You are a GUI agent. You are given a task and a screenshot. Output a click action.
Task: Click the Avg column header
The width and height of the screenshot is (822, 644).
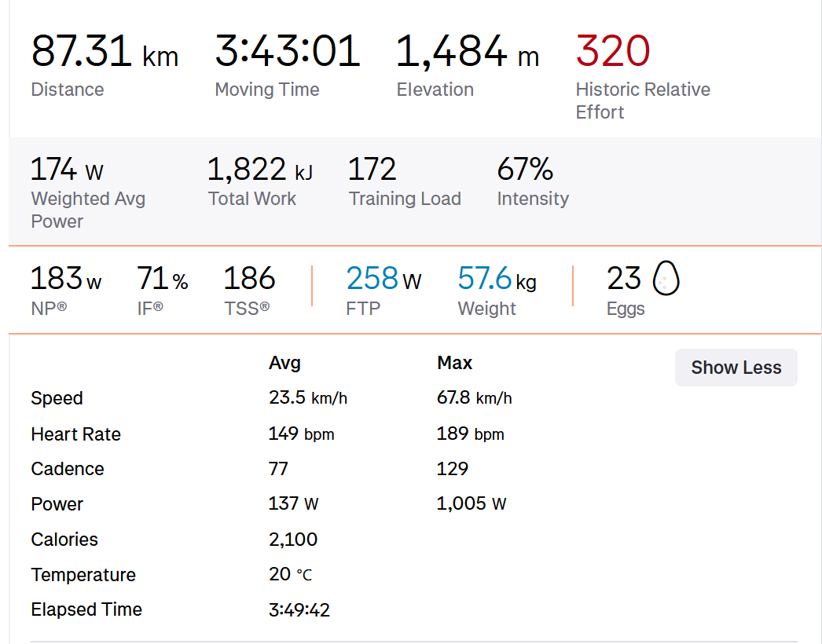click(x=284, y=363)
